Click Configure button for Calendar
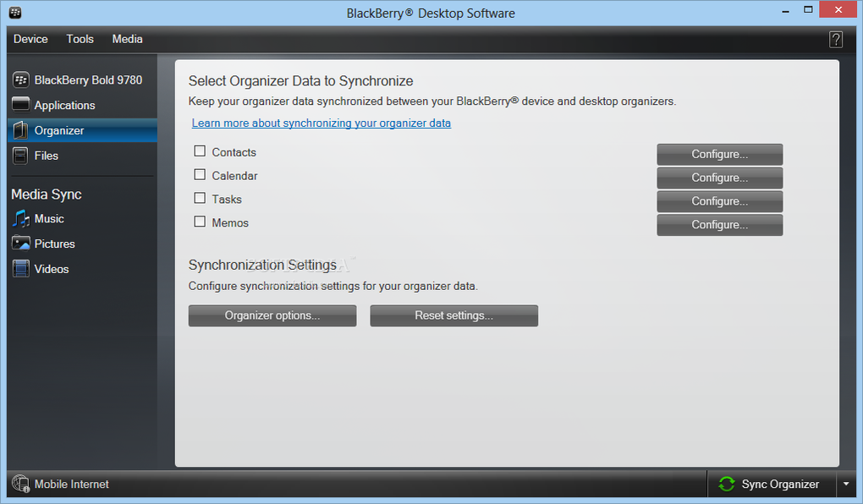 (x=719, y=178)
